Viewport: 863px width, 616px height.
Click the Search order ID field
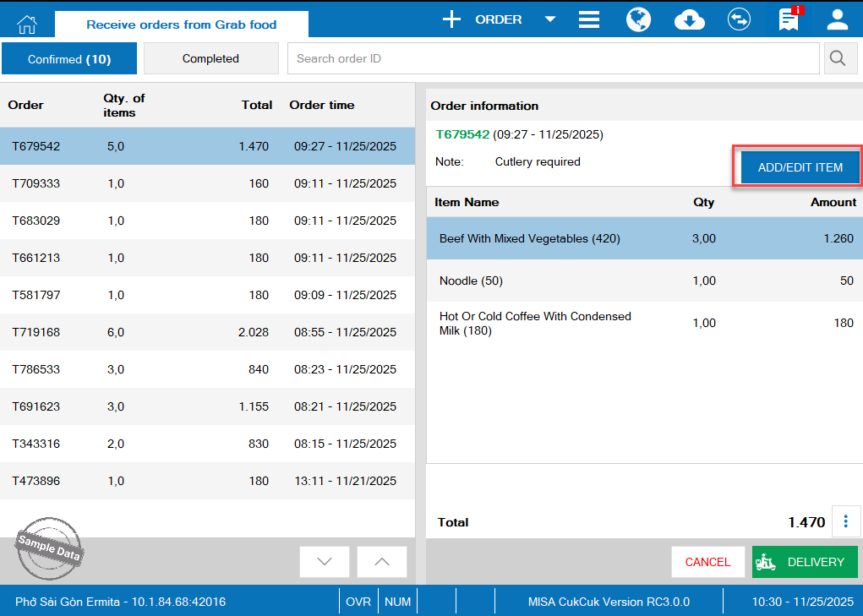tap(553, 59)
